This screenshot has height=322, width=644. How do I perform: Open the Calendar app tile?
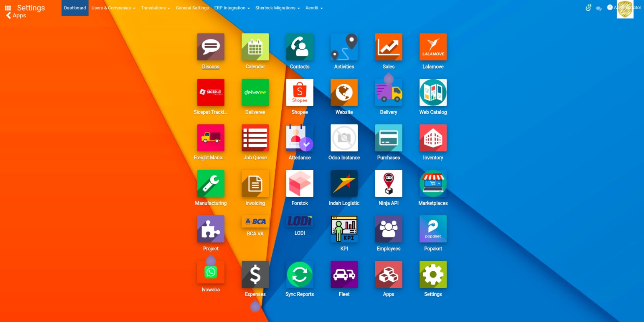point(255,47)
